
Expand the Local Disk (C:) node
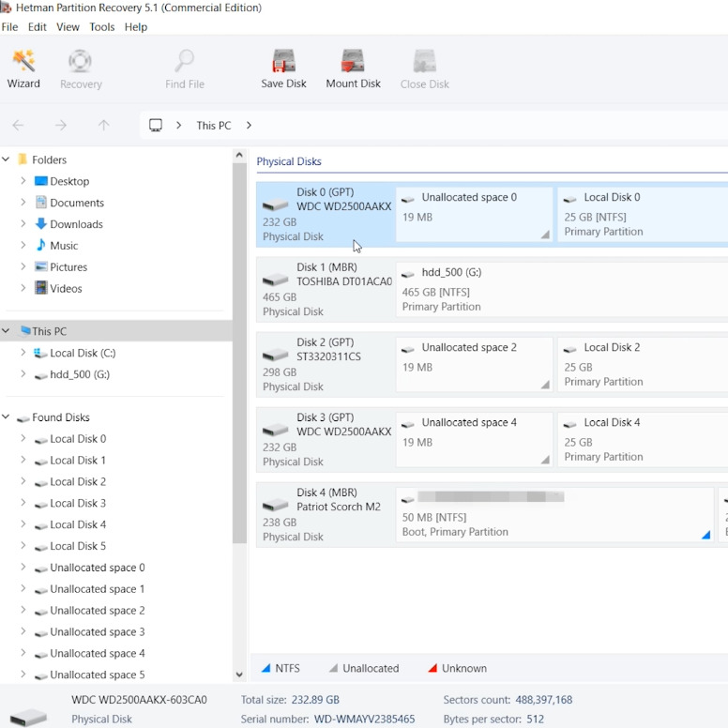[23, 353]
